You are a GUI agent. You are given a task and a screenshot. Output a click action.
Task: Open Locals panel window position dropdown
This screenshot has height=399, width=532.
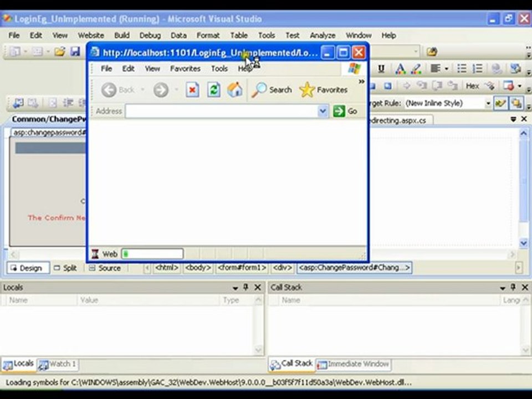click(235, 288)
